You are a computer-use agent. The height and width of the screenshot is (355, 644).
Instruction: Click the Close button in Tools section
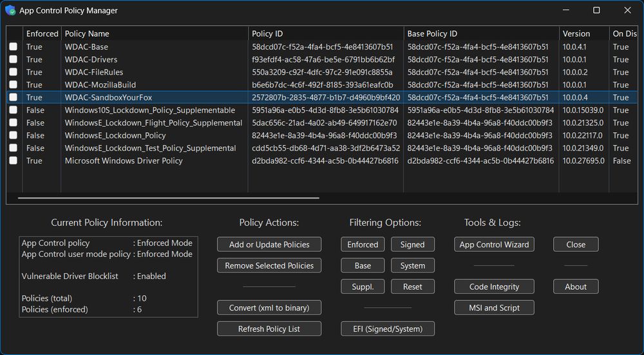576,244
